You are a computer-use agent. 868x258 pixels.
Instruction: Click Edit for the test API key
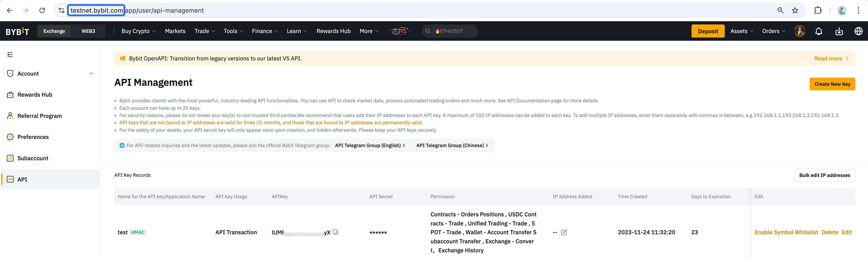point(847,232)
